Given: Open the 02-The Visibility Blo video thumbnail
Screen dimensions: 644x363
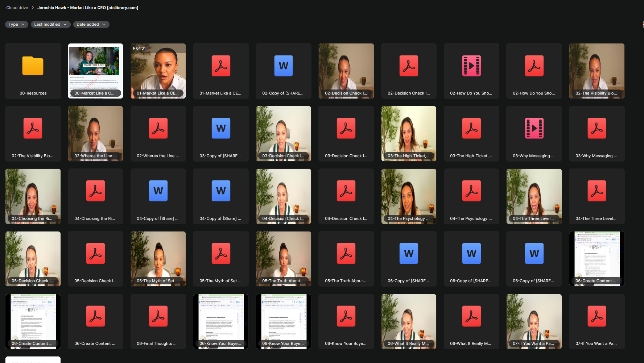Looking at the screenshot, I should [x=596, y=69].
